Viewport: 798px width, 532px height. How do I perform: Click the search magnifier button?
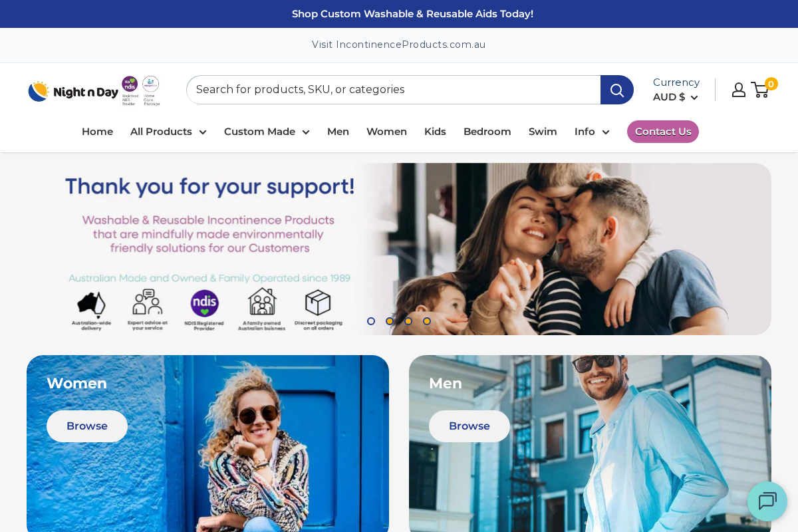[616, 90]
